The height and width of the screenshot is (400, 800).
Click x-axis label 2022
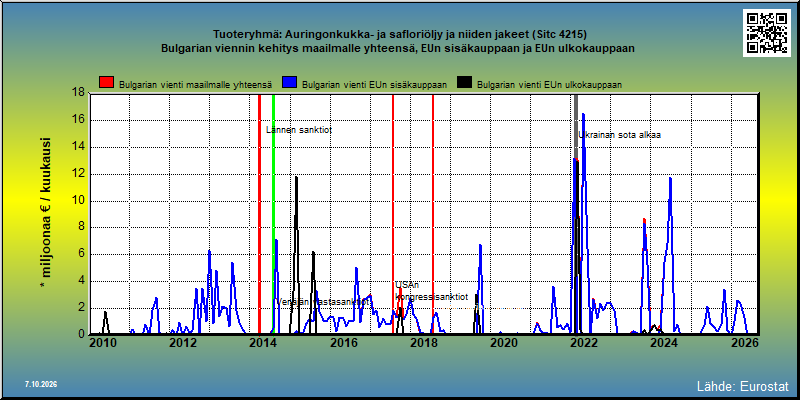583,343
